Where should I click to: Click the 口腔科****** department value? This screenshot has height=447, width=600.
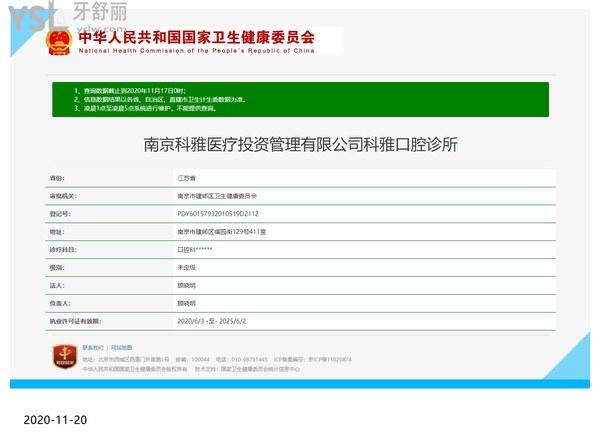[194, 250]
